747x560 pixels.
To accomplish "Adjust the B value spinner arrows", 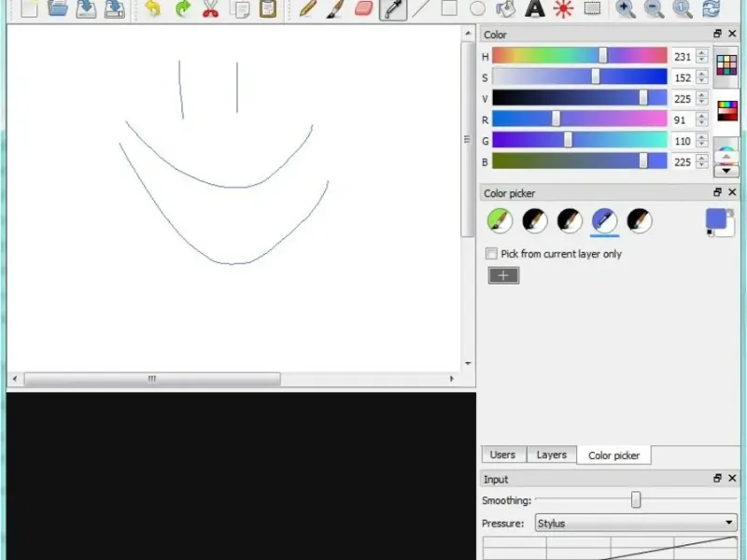I will [x=701, y=161].
